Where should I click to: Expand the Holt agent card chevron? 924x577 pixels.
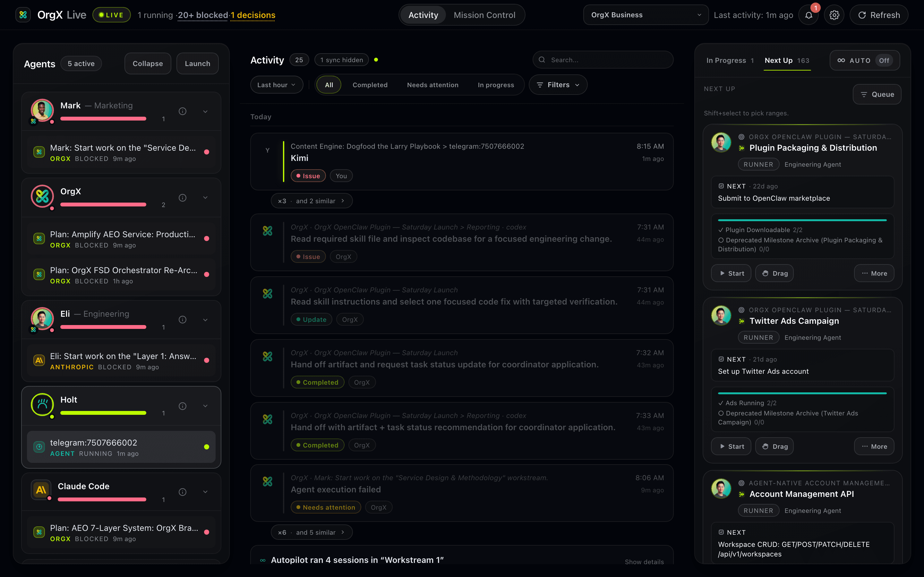(x=206, y=406)
